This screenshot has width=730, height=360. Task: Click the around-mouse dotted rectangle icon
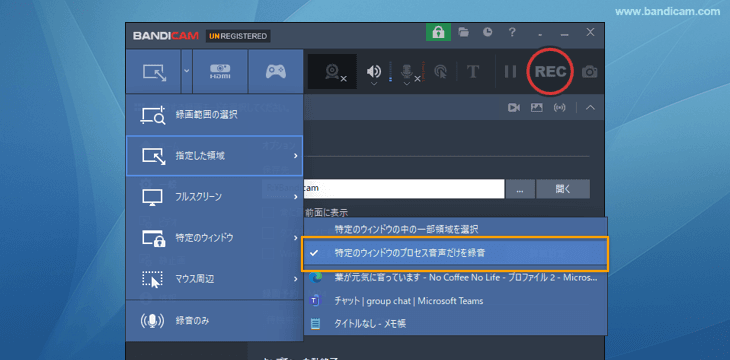pos(152,279)
